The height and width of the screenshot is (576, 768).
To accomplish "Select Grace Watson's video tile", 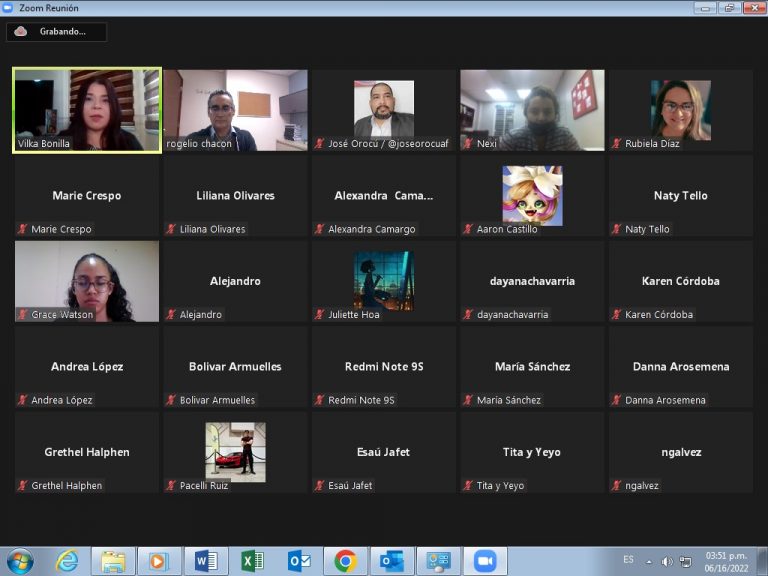I will (87, 281).
